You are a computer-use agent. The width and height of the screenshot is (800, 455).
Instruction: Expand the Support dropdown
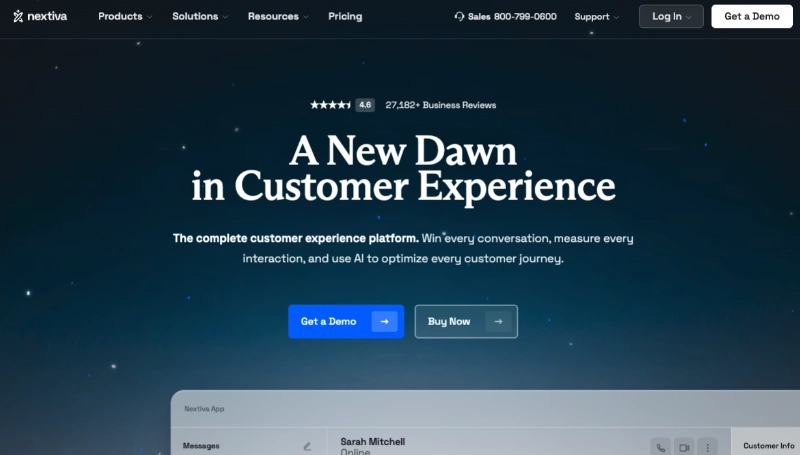click(596, 17)
